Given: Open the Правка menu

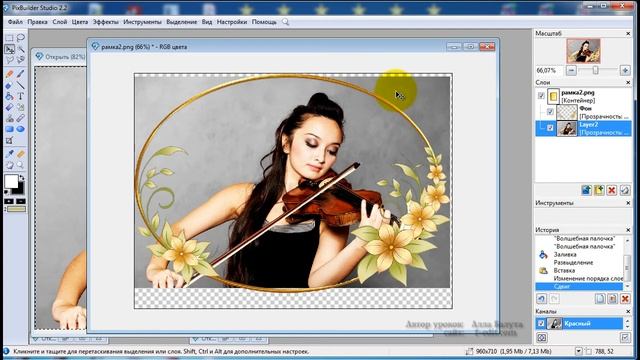Looking at the screenshot, I should (37, 22).
